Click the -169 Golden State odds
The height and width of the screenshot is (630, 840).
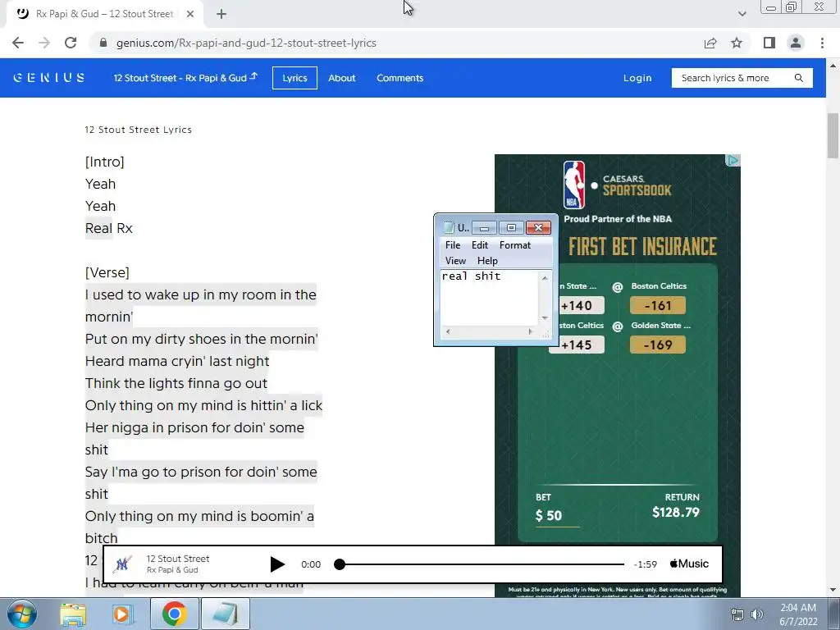[657, 345]
